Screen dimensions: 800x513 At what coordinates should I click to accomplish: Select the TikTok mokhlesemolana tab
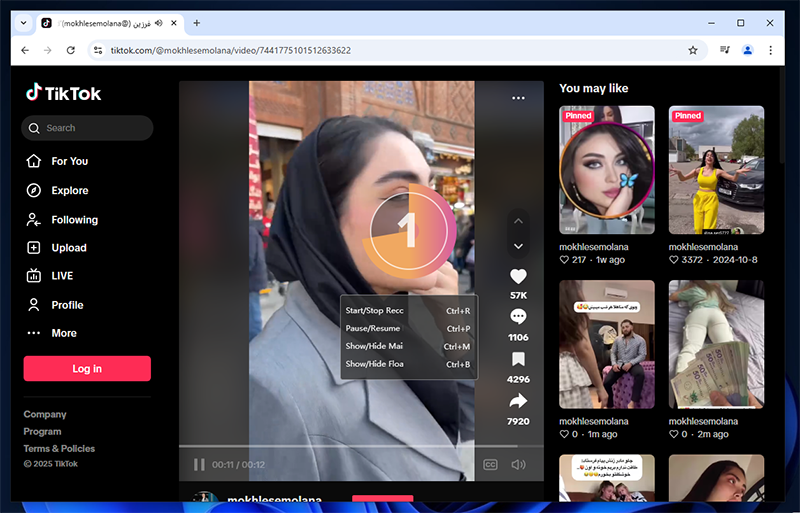click(x=110, y=23)
